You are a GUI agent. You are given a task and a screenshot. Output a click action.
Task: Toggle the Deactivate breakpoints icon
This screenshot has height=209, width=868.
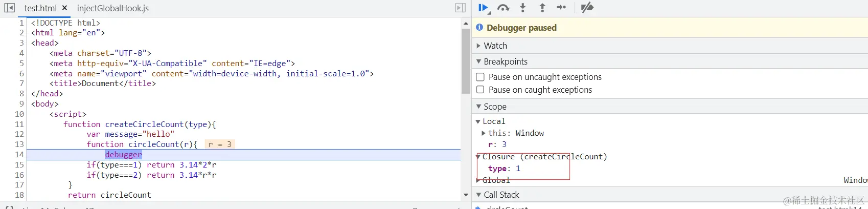587,8
